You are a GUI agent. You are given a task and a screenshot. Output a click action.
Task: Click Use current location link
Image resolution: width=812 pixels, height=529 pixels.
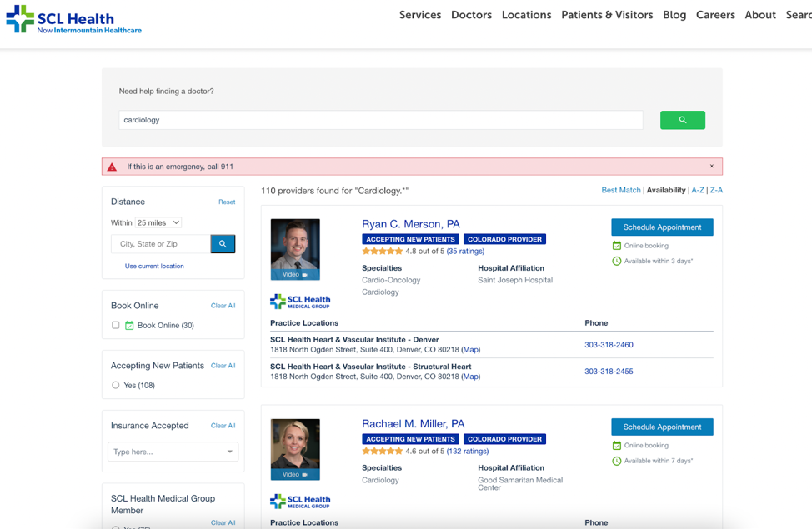154,266
